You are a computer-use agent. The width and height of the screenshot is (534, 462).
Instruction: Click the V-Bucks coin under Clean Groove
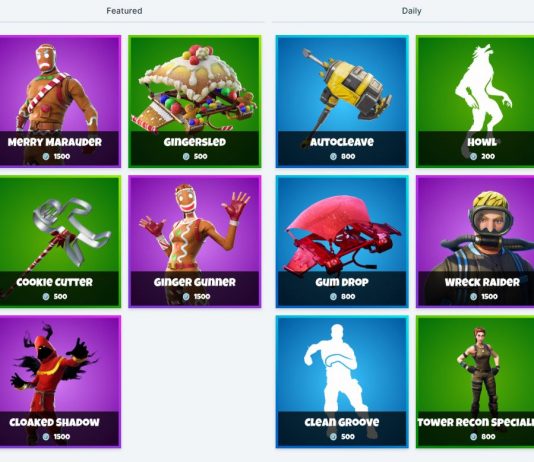click(x=333, y=437)
